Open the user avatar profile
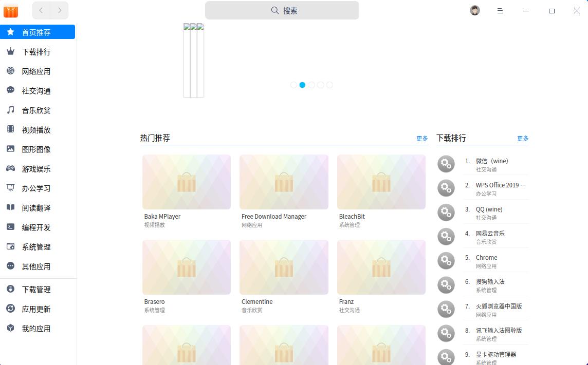 (475, 10)
